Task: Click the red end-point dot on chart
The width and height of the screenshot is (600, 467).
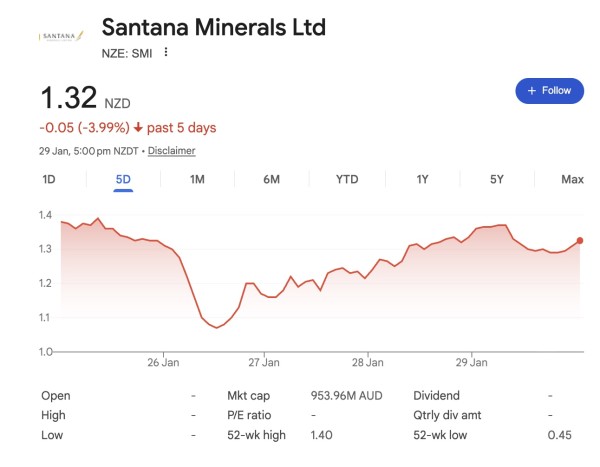Action: 581,240
